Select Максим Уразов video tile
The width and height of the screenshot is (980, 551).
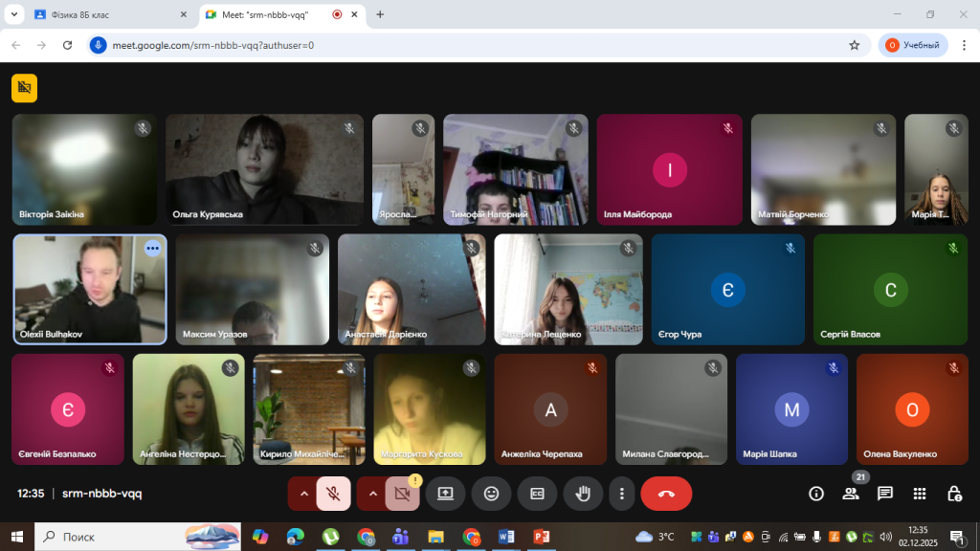pyautogui.click(x=252, y=289)
